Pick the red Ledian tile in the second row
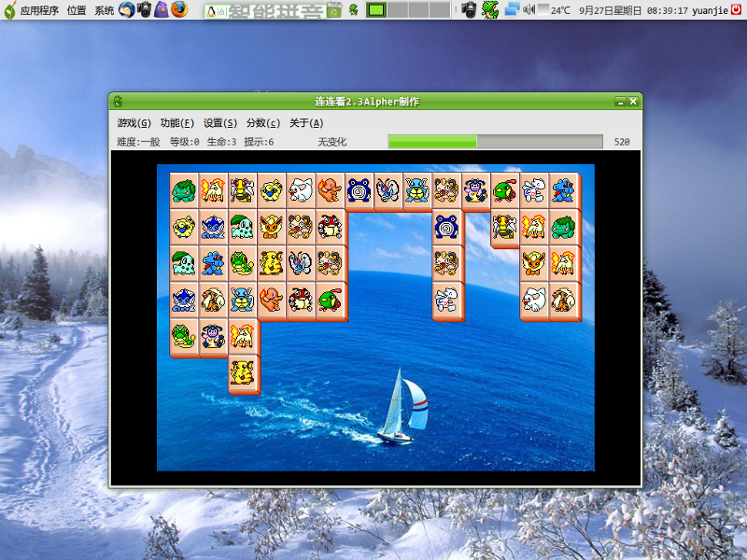Screen dimensions: 747x560 coord(330,227)
